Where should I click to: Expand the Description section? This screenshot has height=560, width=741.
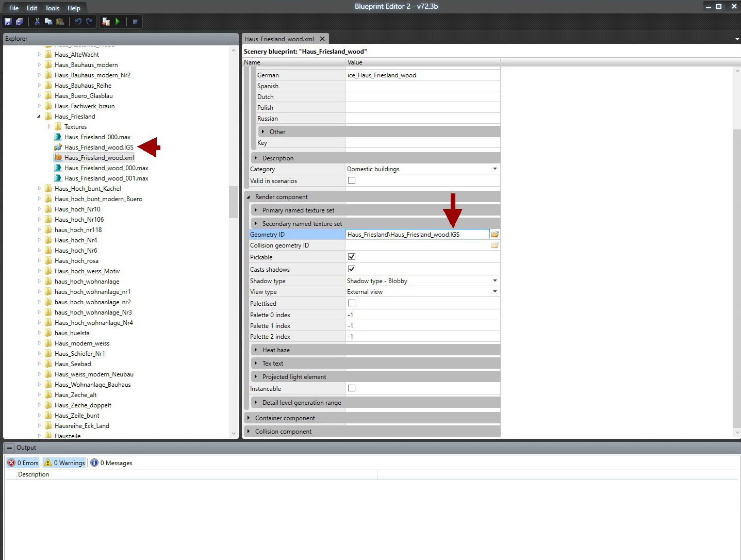256,158
